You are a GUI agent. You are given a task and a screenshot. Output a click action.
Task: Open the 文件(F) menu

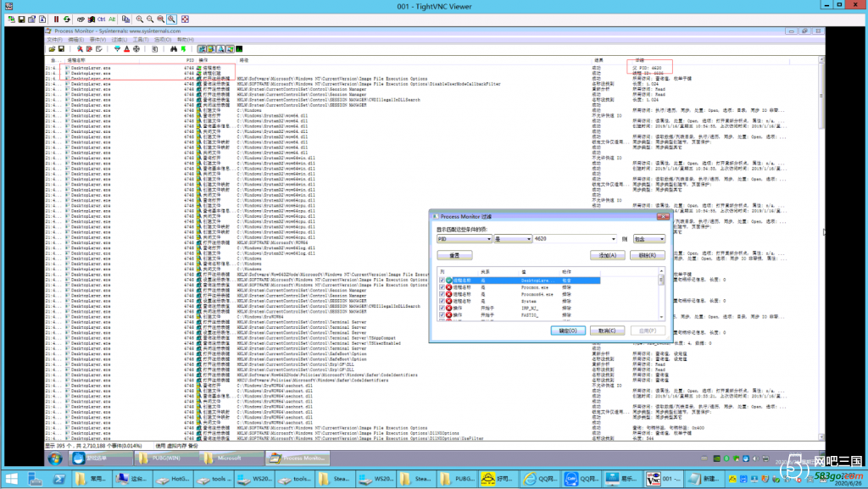click(x=55, y=40)
